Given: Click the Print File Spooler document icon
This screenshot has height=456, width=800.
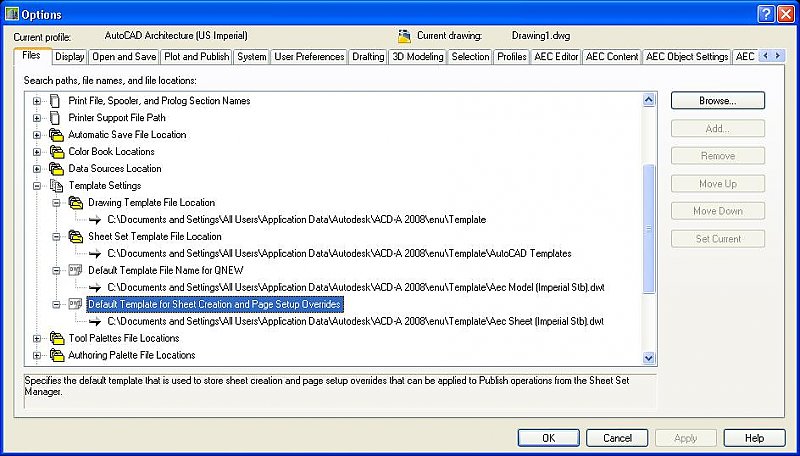Looking at the screenshot, I should [55, 100].
